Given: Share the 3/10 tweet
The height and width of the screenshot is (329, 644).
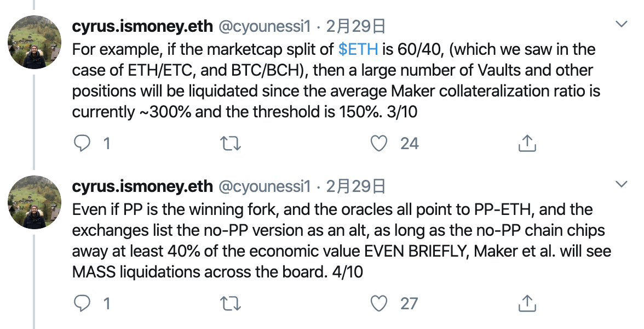Looking at the screenshot, I should [x=527, y=143].
